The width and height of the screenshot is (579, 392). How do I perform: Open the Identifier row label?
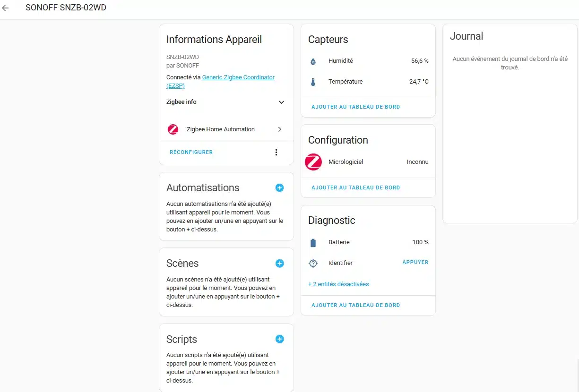[340, 263]
